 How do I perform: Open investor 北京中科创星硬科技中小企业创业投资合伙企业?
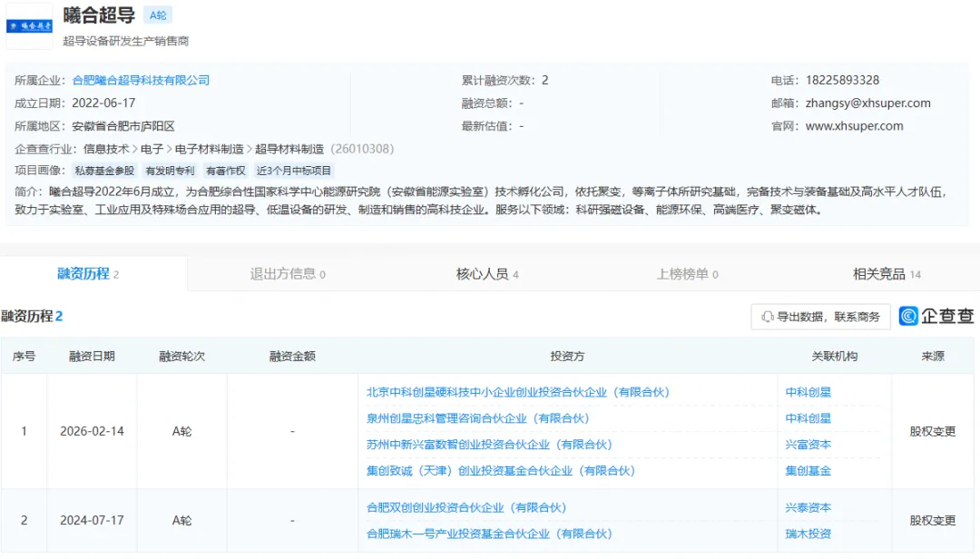click(517, 392)
